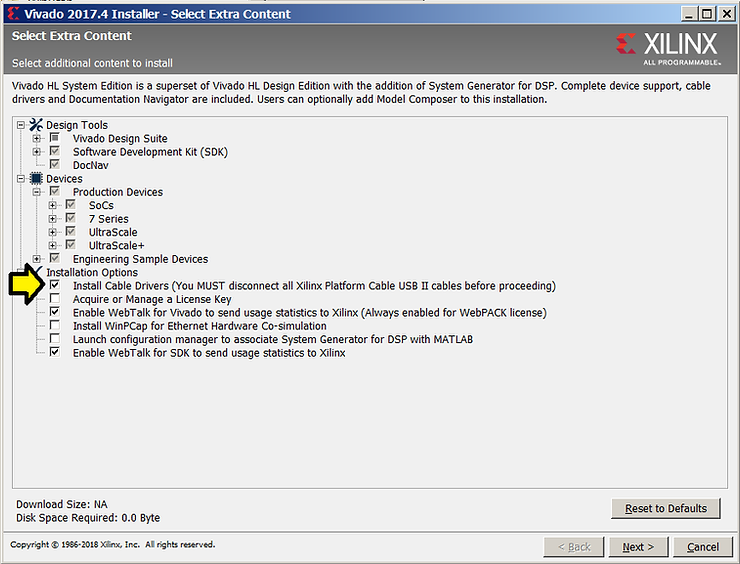
Task: Select the Devices label
Action: [x=64, y=179]
